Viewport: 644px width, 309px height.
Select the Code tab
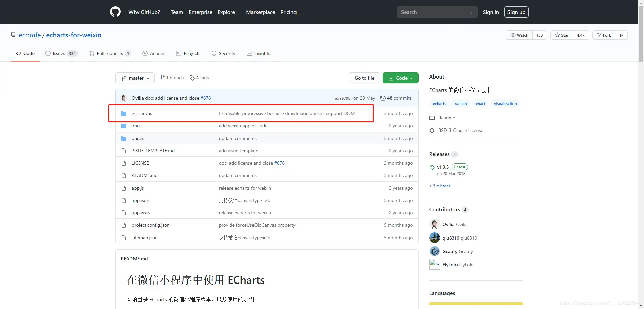click(25, 53)
